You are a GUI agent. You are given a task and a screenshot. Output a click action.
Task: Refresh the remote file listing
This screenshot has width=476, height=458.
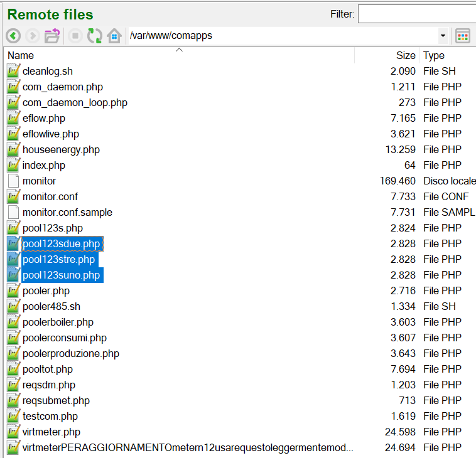pos(94,36)
